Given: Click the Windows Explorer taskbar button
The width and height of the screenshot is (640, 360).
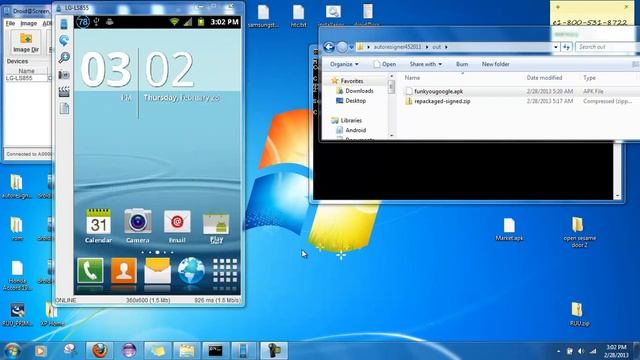Looking at the screenshot, I should pos(187,351).
